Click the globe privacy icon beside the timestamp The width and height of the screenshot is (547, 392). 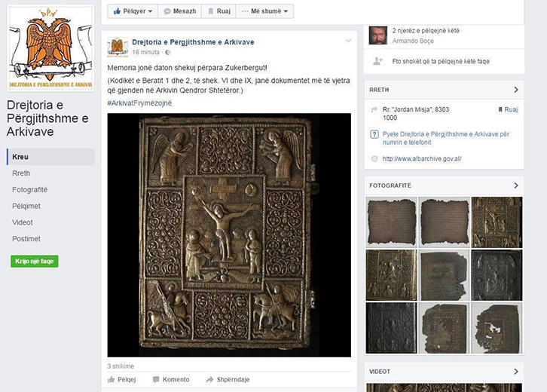click(x=168, y=52)
